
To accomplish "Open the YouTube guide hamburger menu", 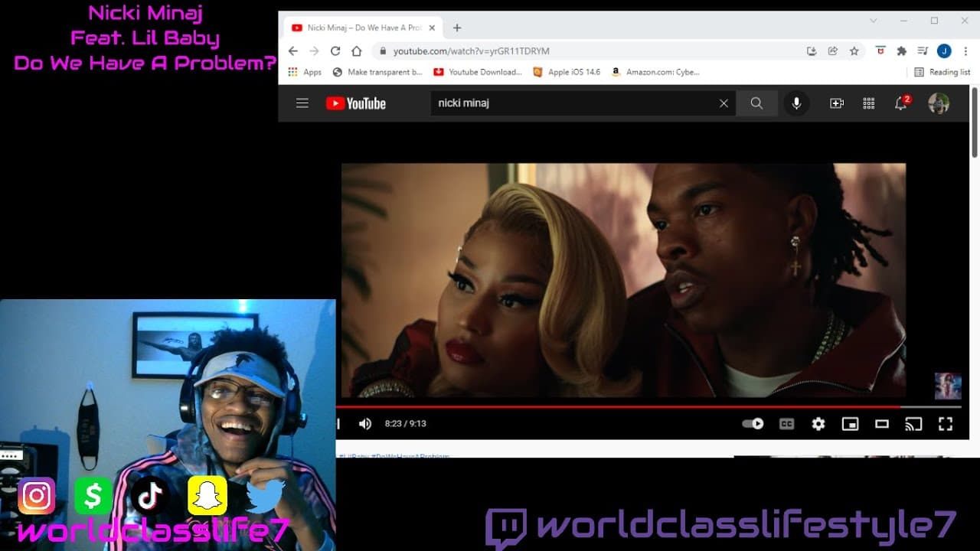I will tap(302, 103).
